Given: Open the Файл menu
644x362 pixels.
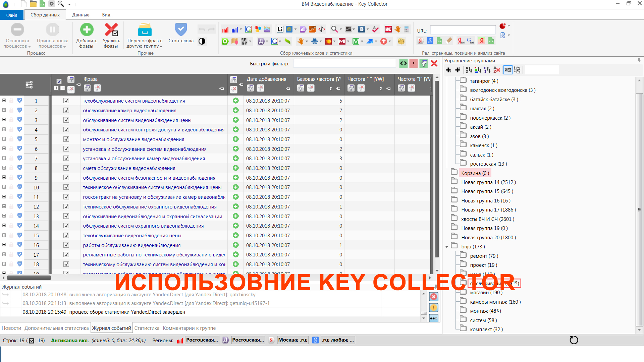Looking at the screenshot, I should coord(12,15).
